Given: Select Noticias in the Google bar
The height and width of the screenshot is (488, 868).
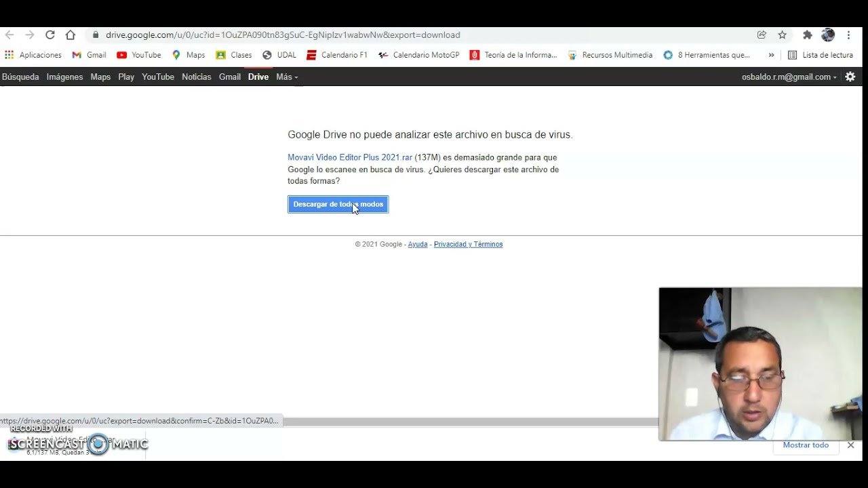Looking at the screenshot, I should click(197, 77).
